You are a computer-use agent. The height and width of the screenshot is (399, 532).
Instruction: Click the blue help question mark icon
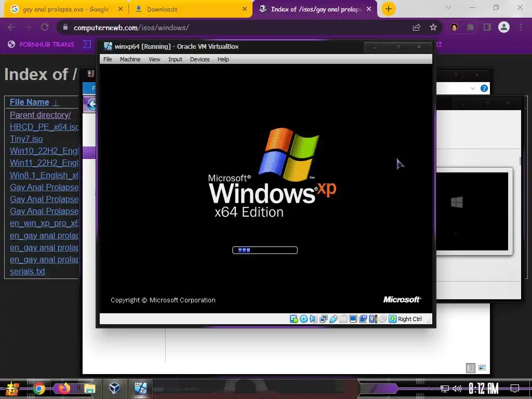pos(484,88)
